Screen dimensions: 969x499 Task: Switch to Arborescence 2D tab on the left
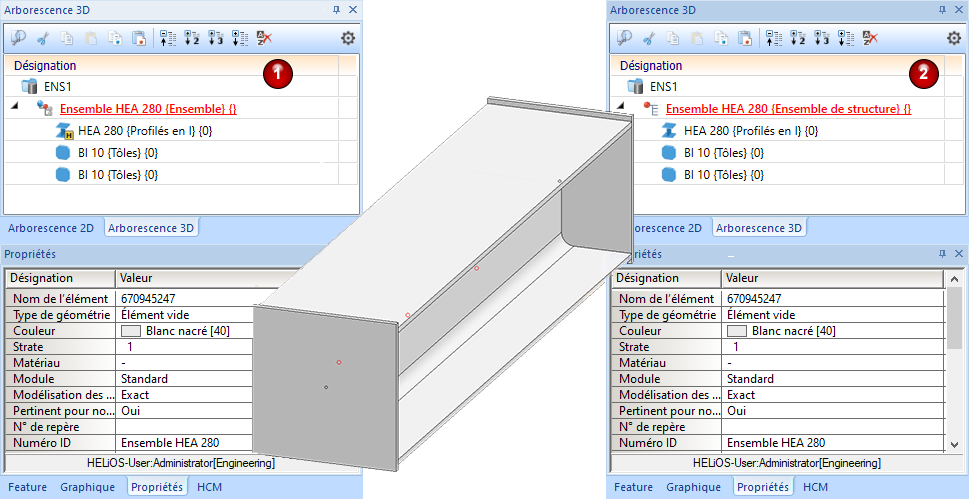pos(51,228)
